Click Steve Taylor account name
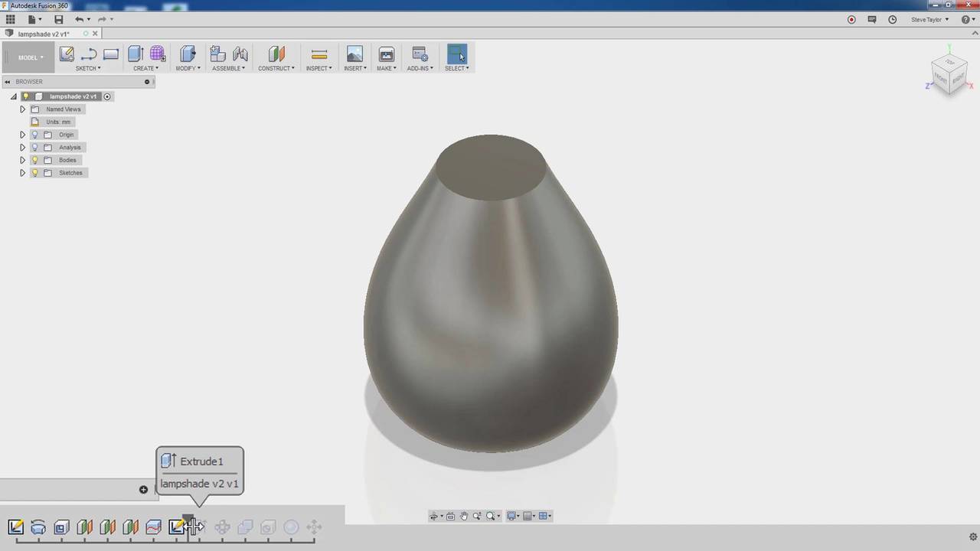980x551 pixels. pyautogui.click(x=929, y=19)
